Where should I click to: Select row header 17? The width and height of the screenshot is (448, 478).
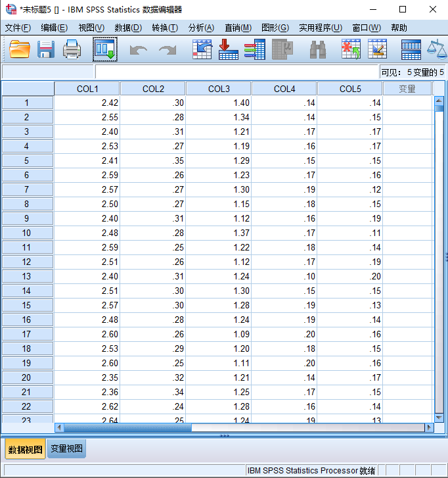[28, 334]
